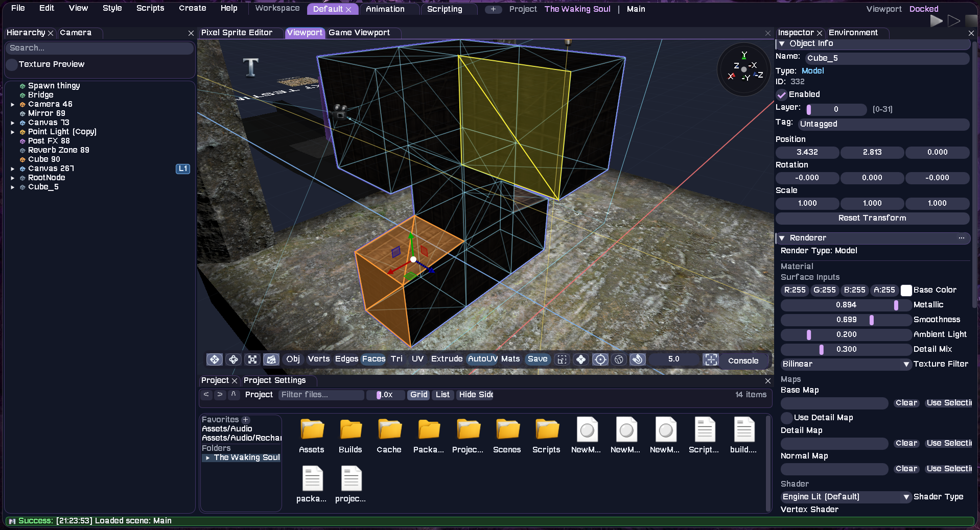Activate the scale tool in viewport toolbar

pyautogui.click(x=252, y=359)
